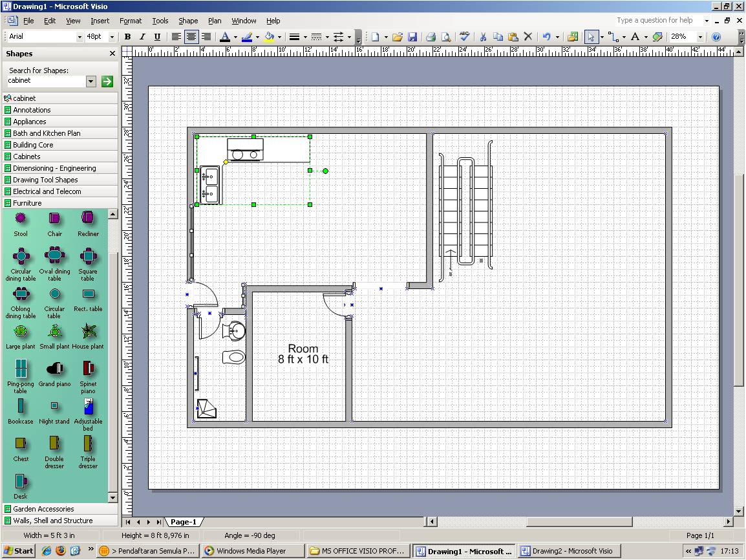746x560 pixels.
Task: Delete the selected shape
Action: (x=528, y=37)
